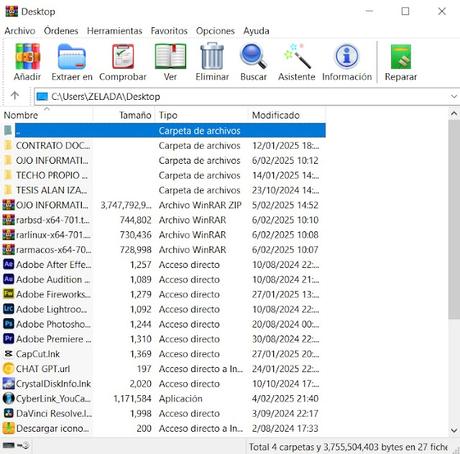This screenshot has width=460, height=454.
Task: Click the status bar total bytes text
Action: [348, 447]
